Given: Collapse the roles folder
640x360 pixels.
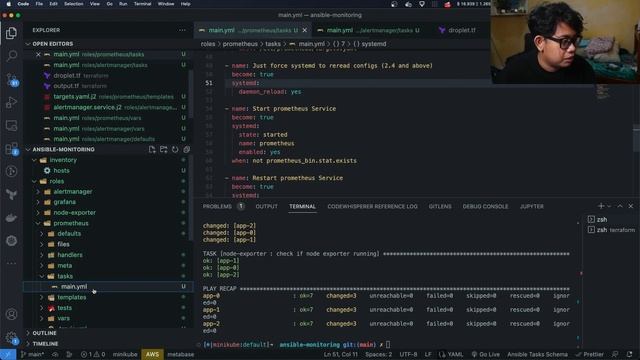Looking at the screenshot, I should [x=35, y=181].
